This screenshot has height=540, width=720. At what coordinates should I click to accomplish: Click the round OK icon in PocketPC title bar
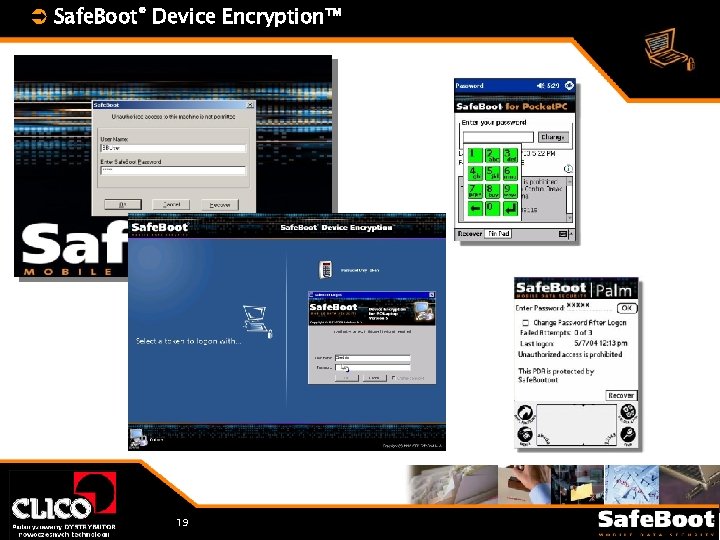[569, 85]
